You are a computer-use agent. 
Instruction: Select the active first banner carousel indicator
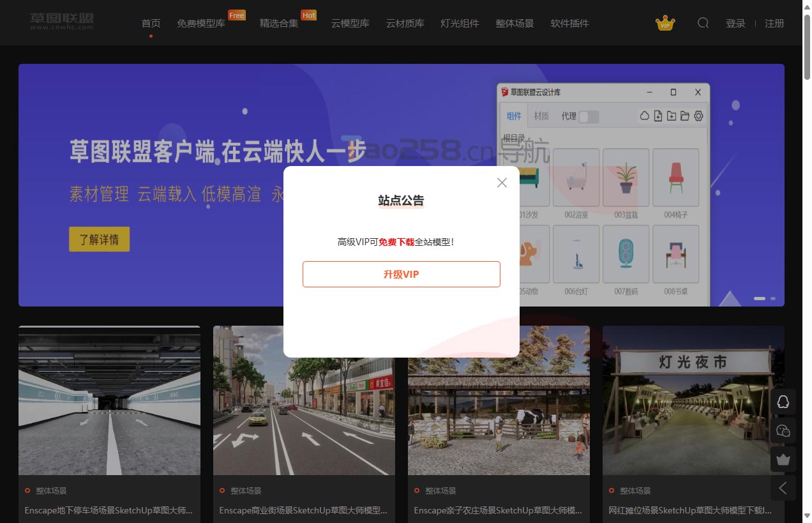(x=760, y=298)
